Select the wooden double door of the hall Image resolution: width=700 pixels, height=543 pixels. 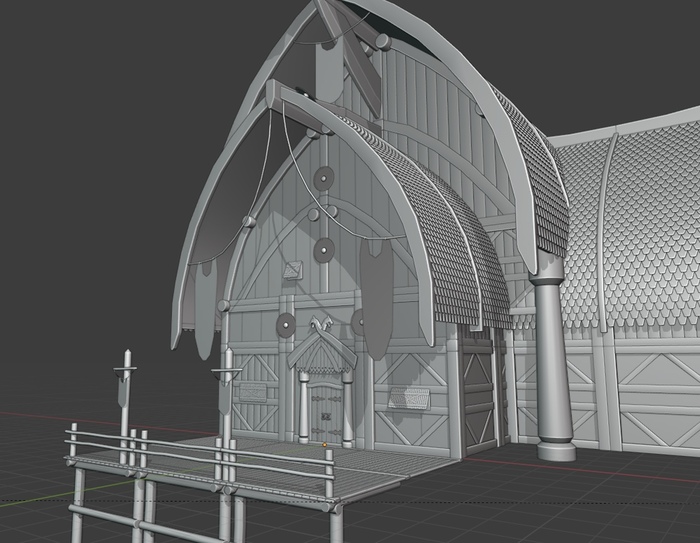point(324,414)
